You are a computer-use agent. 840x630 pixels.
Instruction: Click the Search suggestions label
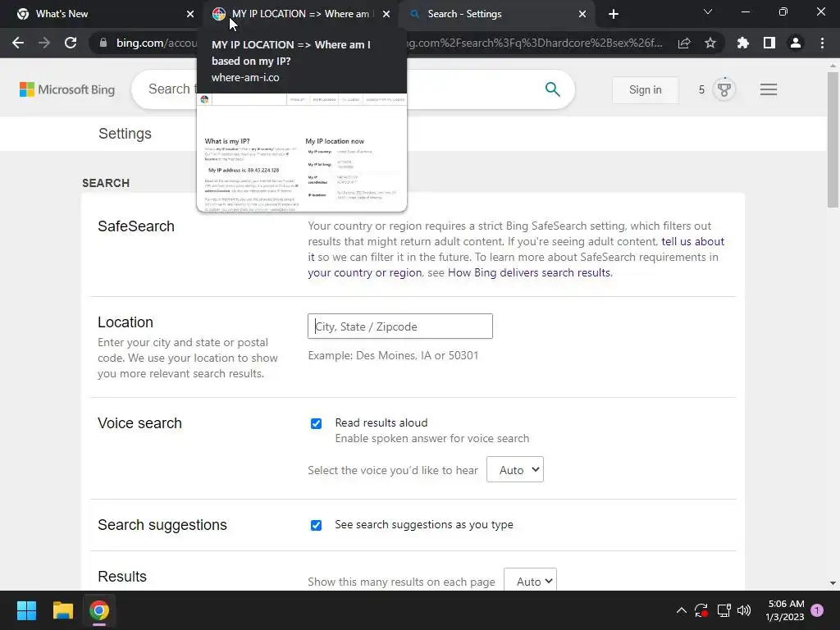point(162,525)
